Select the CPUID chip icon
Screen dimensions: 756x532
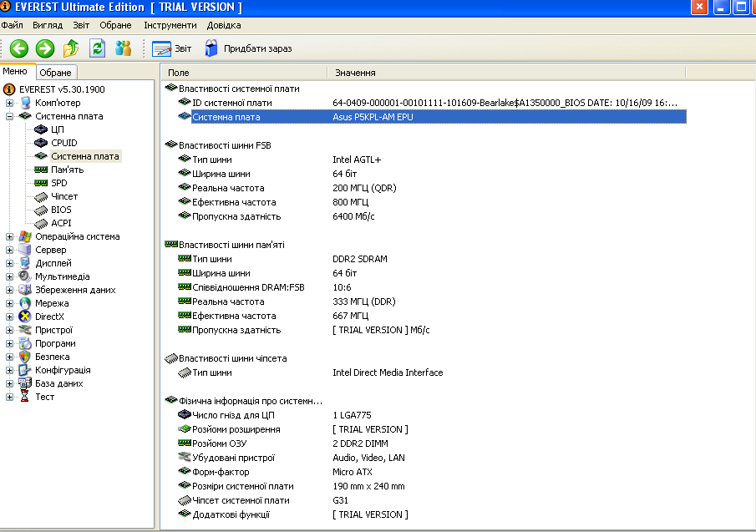click(41, 143)
